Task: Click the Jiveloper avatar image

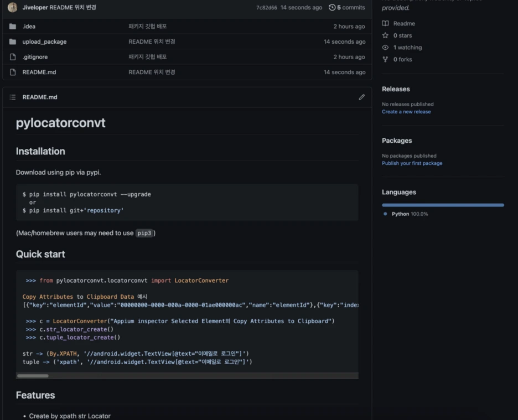Action: coord(13,8)
